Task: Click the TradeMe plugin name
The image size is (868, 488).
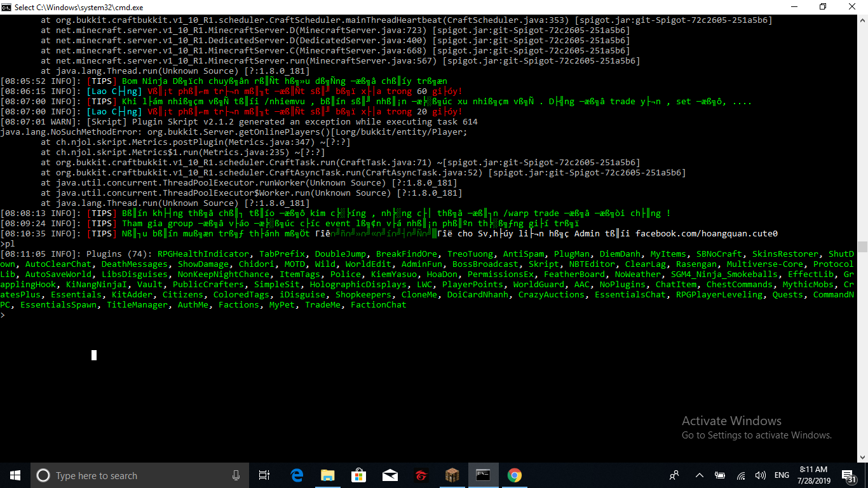Action: (323, 305)
